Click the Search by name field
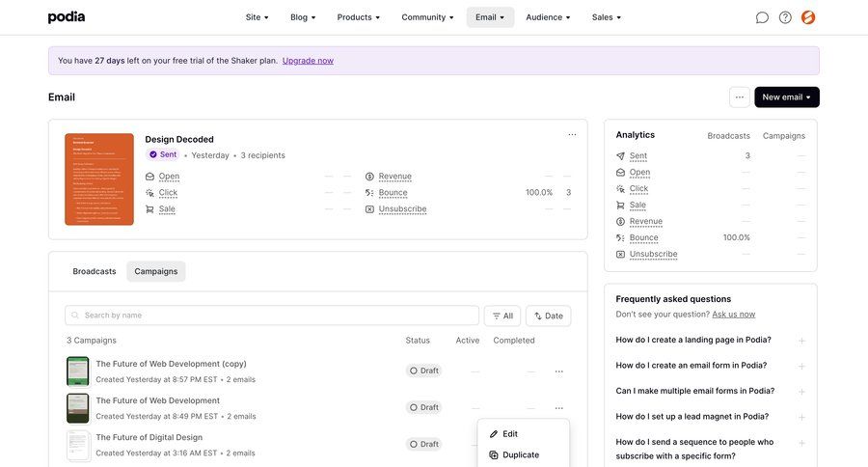 coord(272,316)
